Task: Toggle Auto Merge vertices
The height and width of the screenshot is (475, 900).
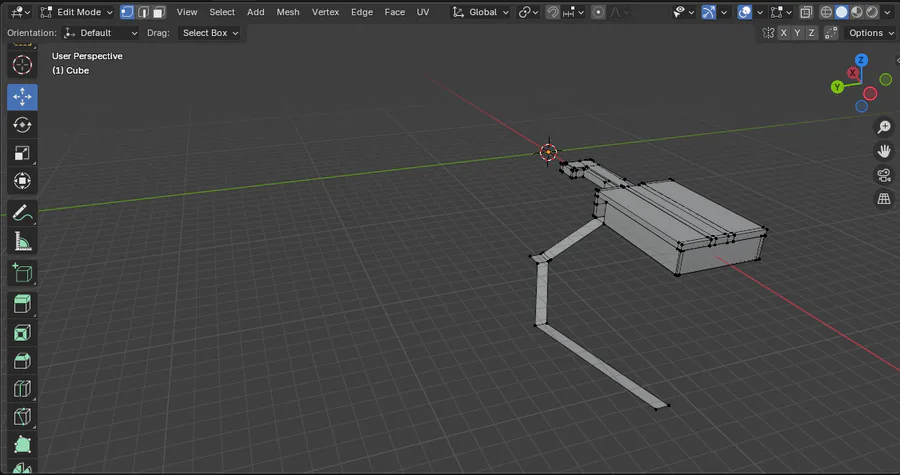Action: pos(831,33)
